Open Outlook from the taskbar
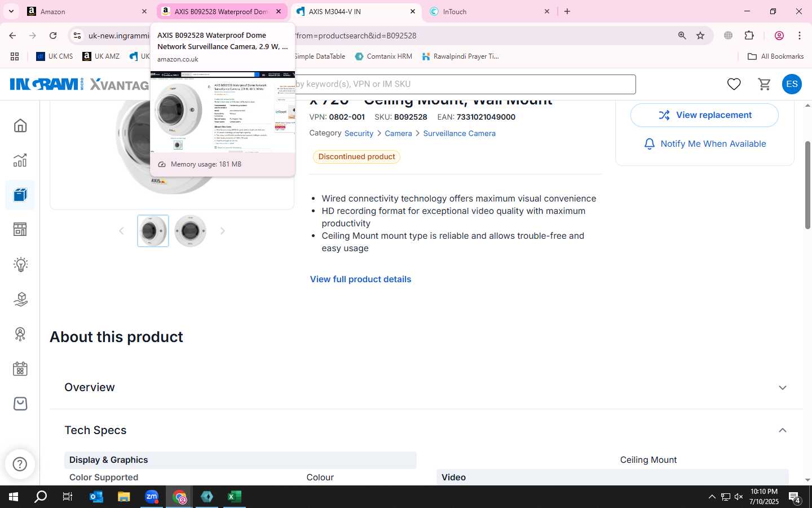 [96, 497]
